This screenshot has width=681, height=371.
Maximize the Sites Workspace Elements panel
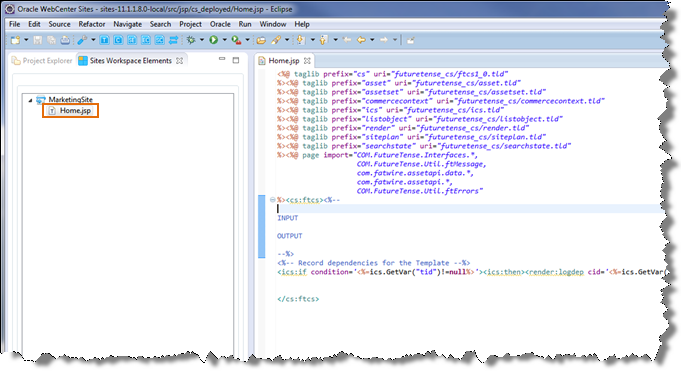pos(236,60)
